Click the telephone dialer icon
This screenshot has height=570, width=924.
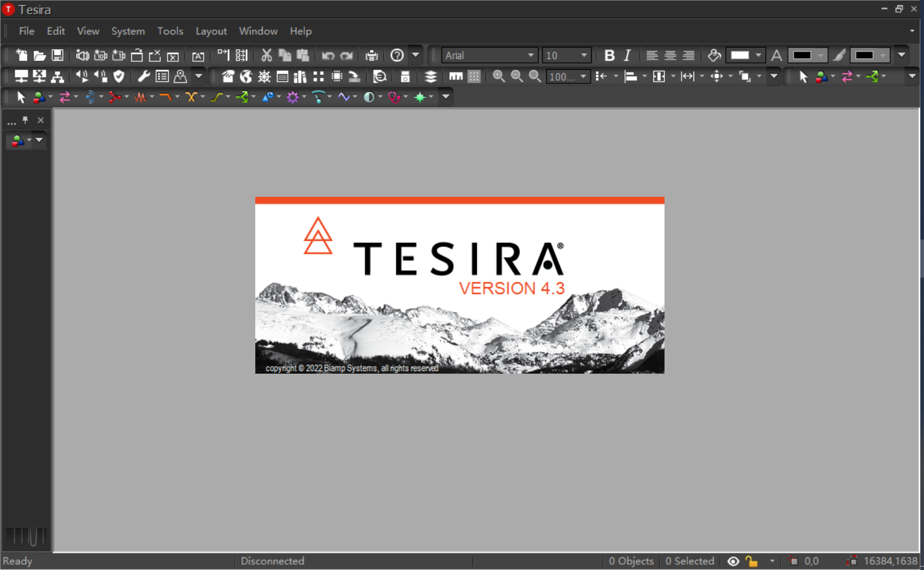tap(228, 77)
